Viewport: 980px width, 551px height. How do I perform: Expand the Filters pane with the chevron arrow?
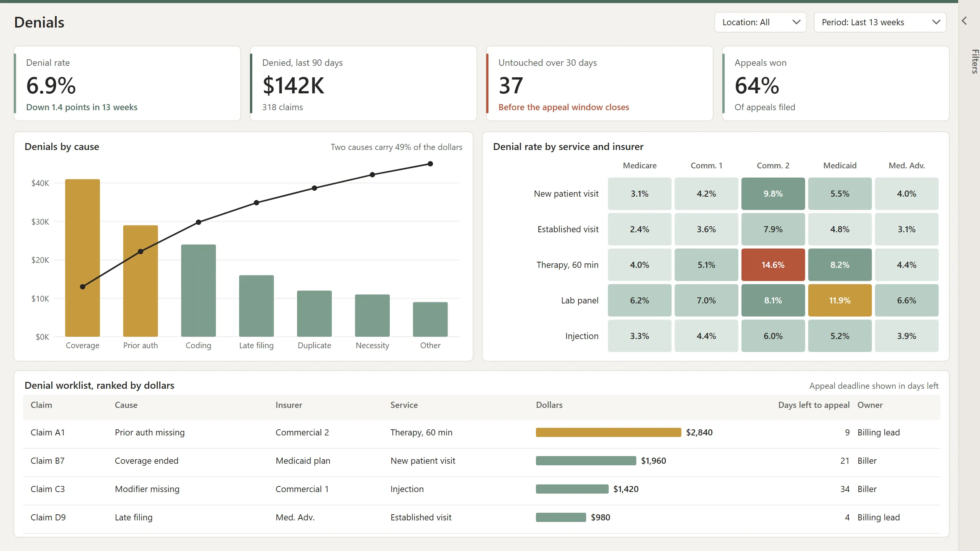(964, 21)
